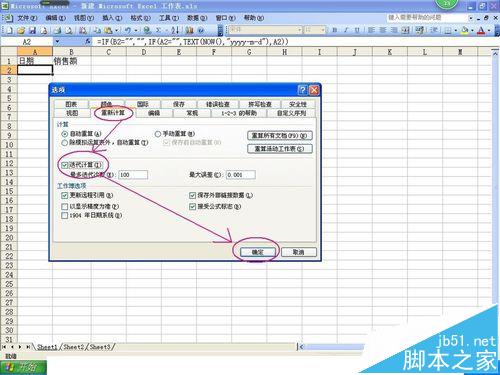The width and height of the screenshot is (500, 375).
Task: Switch to the 编辑 tab in Options
Action: [154, 113]
